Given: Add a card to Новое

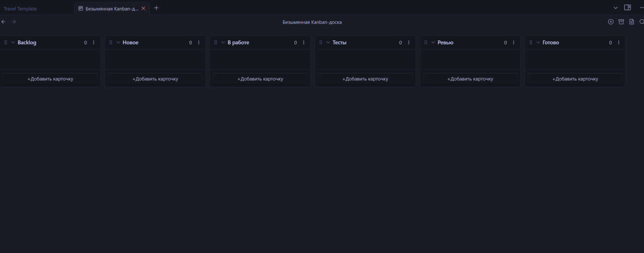Looking at the screenshot, I should click(x=155, y=79).
